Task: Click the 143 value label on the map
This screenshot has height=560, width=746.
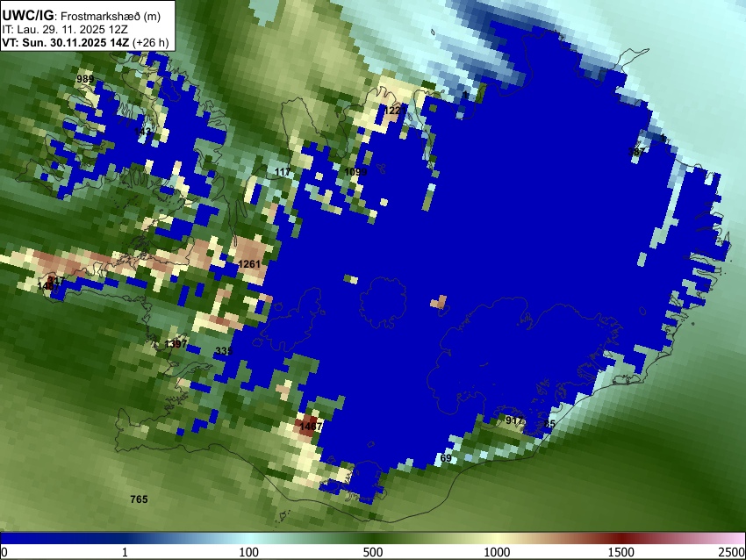Action: pos(143,132)
